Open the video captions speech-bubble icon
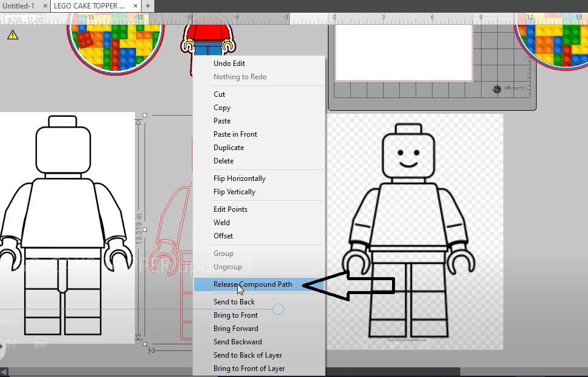The image size is (588, 377). 41,343
